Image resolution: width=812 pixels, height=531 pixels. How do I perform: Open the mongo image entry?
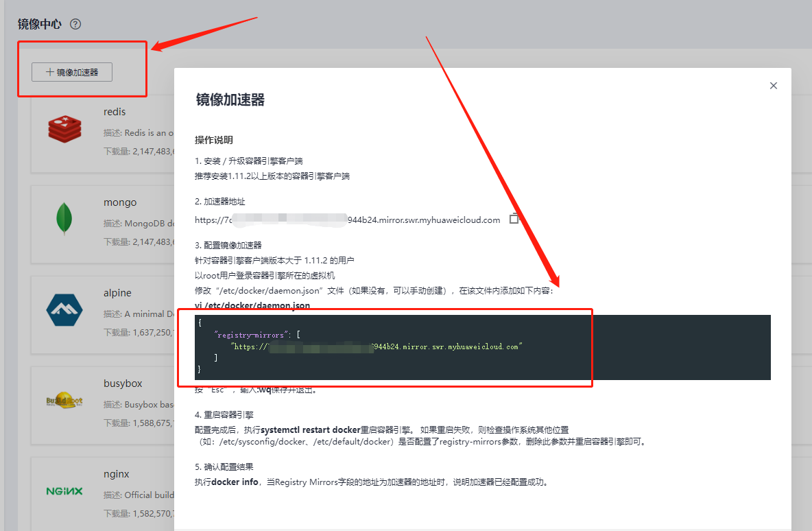pyautogui.click(x=120, y=202)
